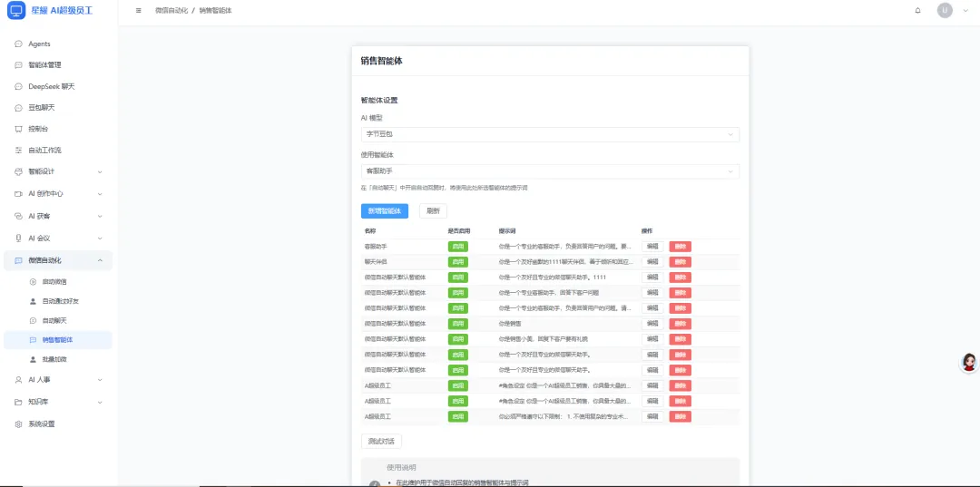Click the 测试对话 button
This screenshot has height=487, width=980.
click(x=381, y=441)
